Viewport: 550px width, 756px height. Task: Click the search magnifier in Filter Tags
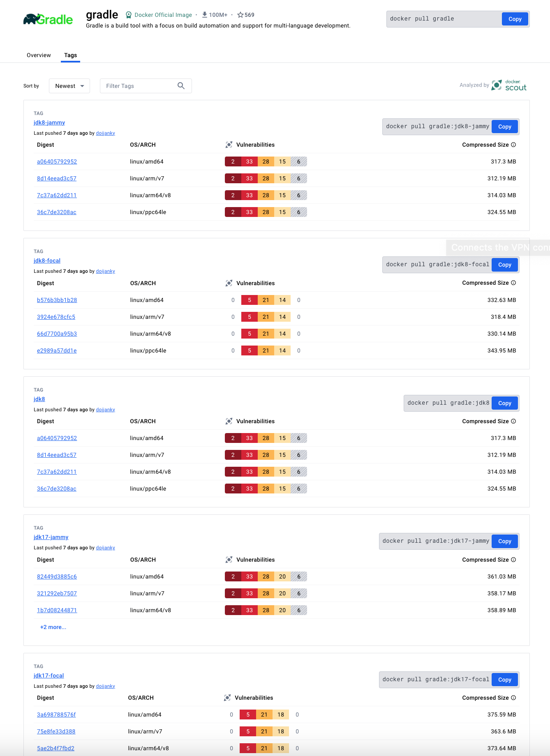(181, 86)
